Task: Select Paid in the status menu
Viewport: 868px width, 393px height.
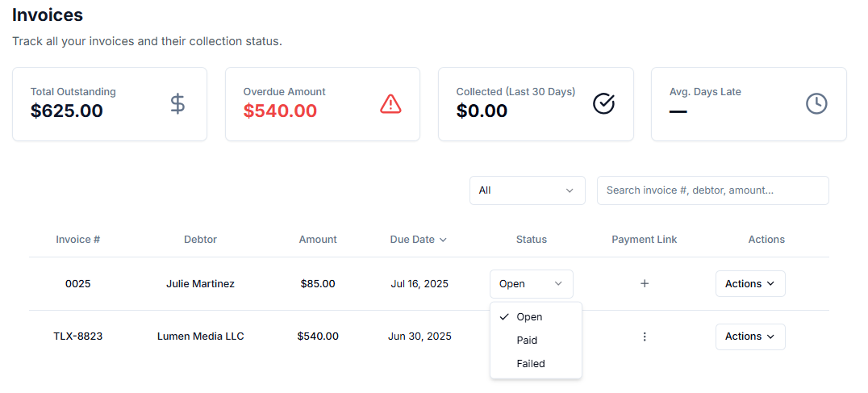Action: (x=527, y=341)
